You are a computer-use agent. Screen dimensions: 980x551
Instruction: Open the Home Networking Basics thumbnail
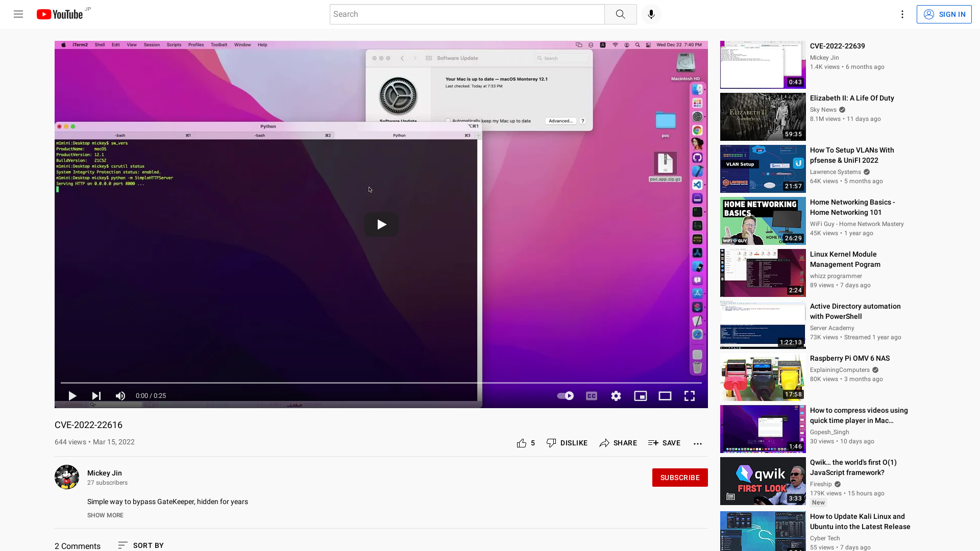[763, 221]
